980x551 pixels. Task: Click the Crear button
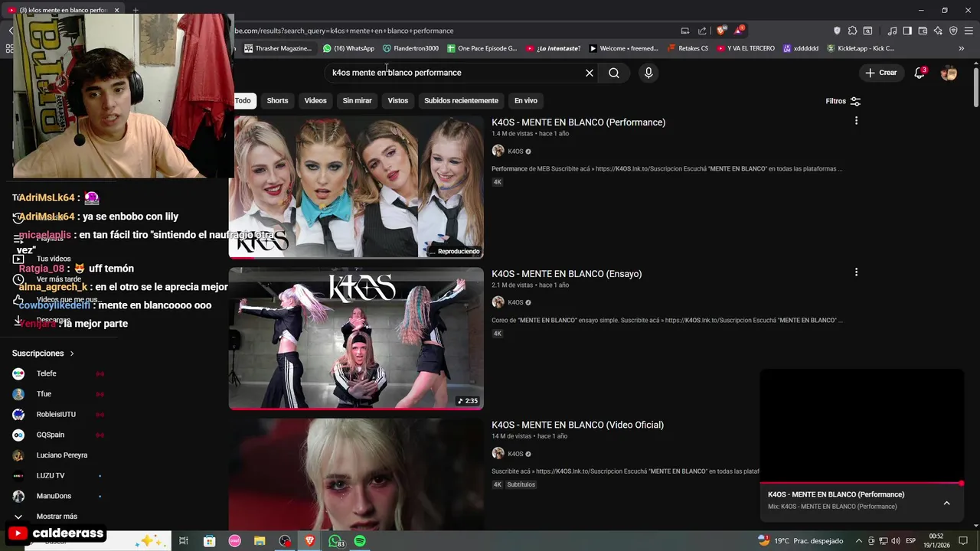[x=880, y=73]
